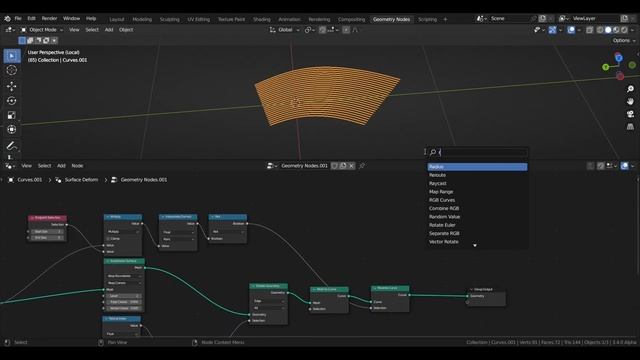Toggle the camera view icon

pyautogui.click(x=630, y=114)
